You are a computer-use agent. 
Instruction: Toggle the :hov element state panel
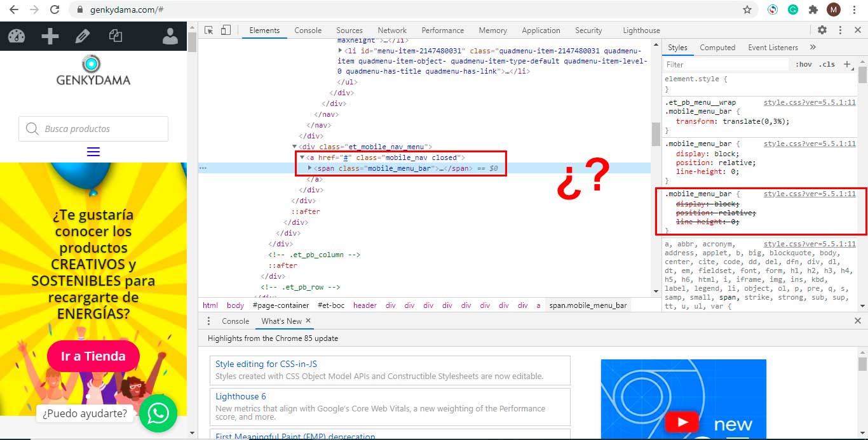804,64
